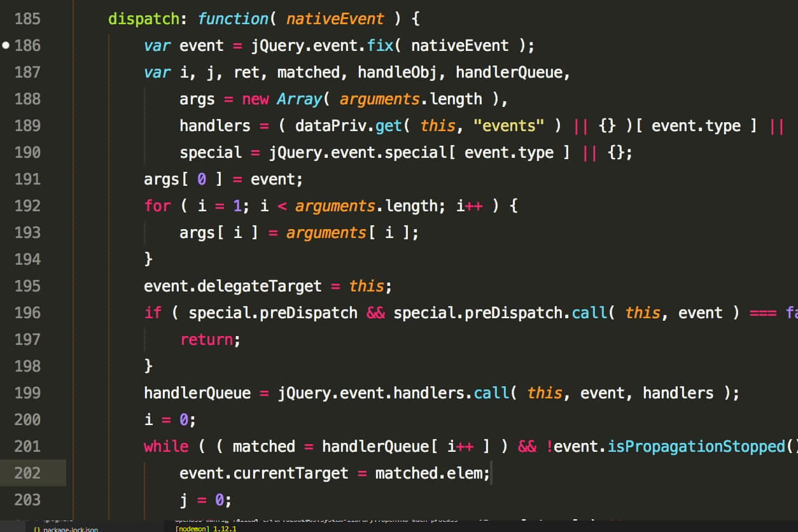The width and height of the screenshot is (798, 532).
Task: Click the 'fix' method call on line 186
Action: pyautogui.click(x=380, y=46)
